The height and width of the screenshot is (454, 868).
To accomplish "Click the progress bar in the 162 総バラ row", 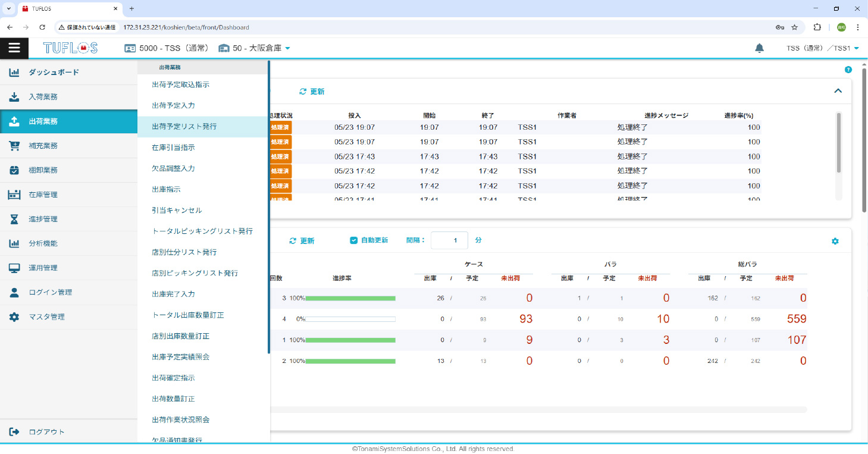I will (x=351, y=298).
